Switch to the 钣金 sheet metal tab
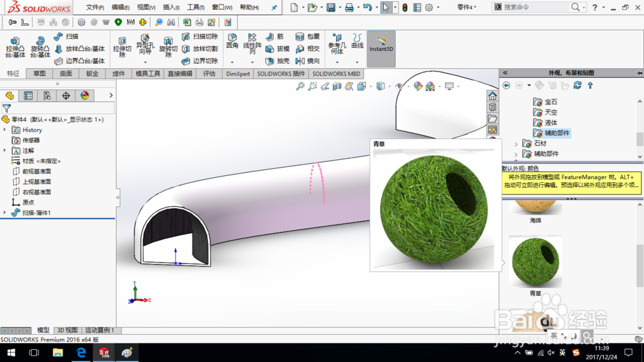 pos(92,73)
